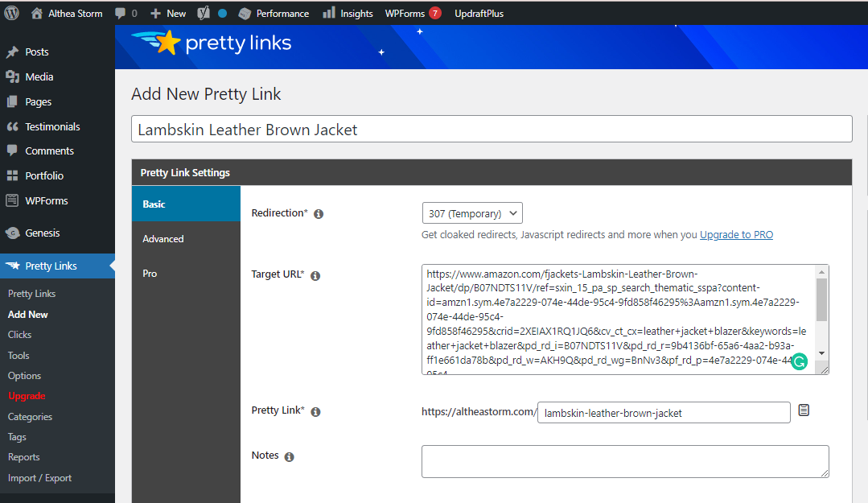Open the Performance cube icon

pyautogui.click(x=245, y=14)
